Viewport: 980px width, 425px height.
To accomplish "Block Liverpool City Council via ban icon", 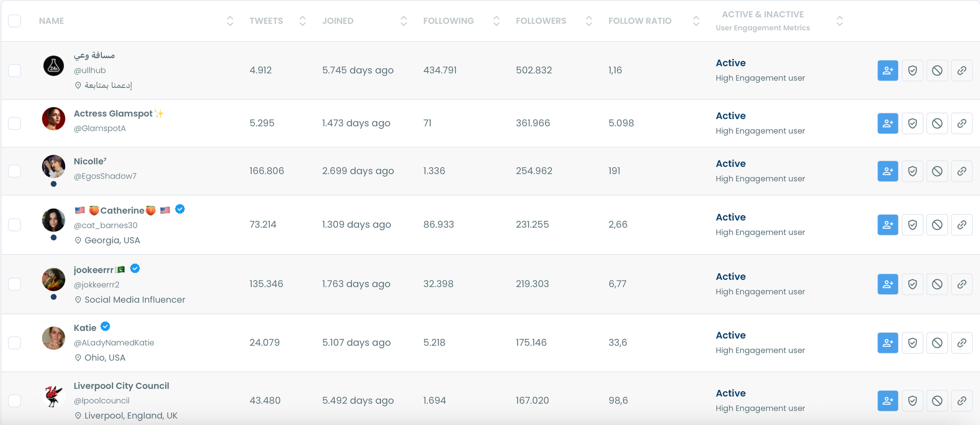I will coord(937,401).
